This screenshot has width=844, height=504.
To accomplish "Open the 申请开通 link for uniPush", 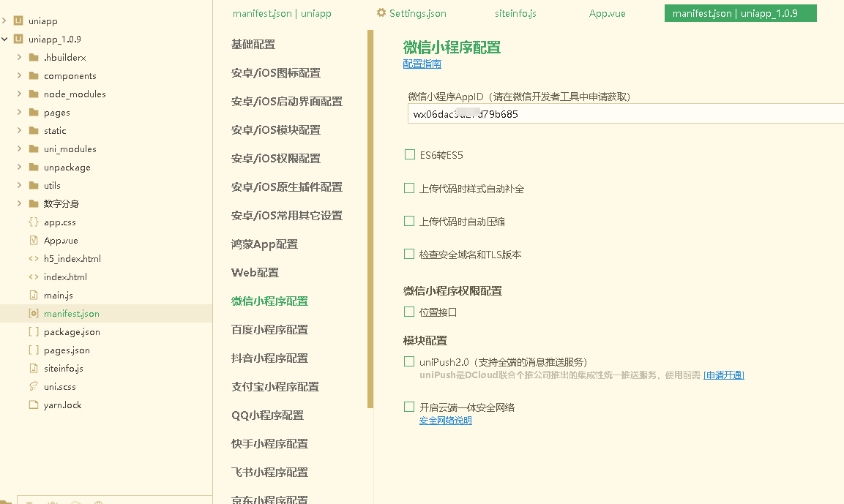I will pos(723,375).
